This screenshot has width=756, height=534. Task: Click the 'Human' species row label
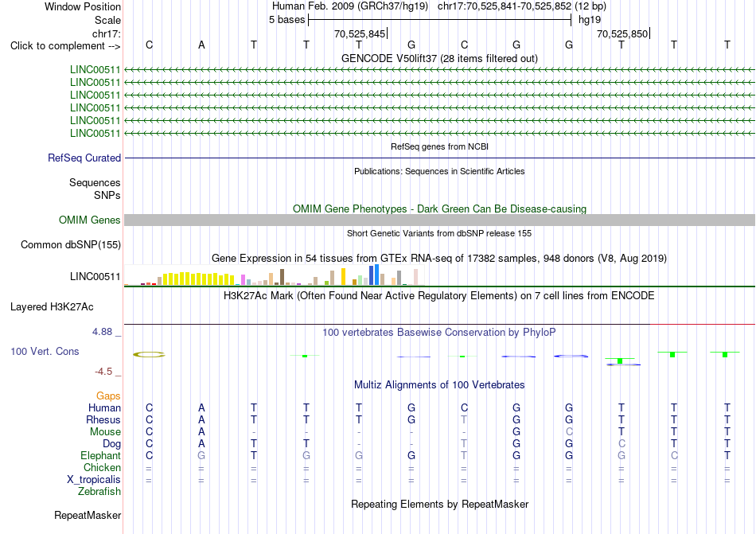[x=104, y=408]
